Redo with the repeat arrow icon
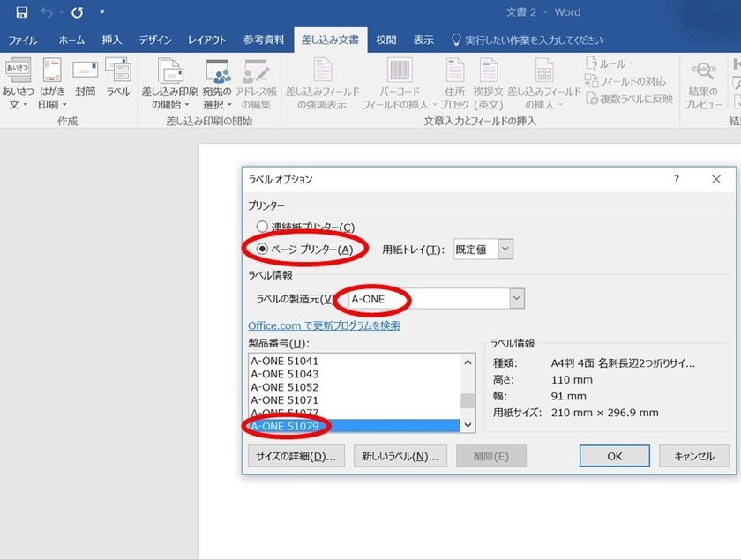The width and height of the screenshot is (741, 560). coord(77,12)
